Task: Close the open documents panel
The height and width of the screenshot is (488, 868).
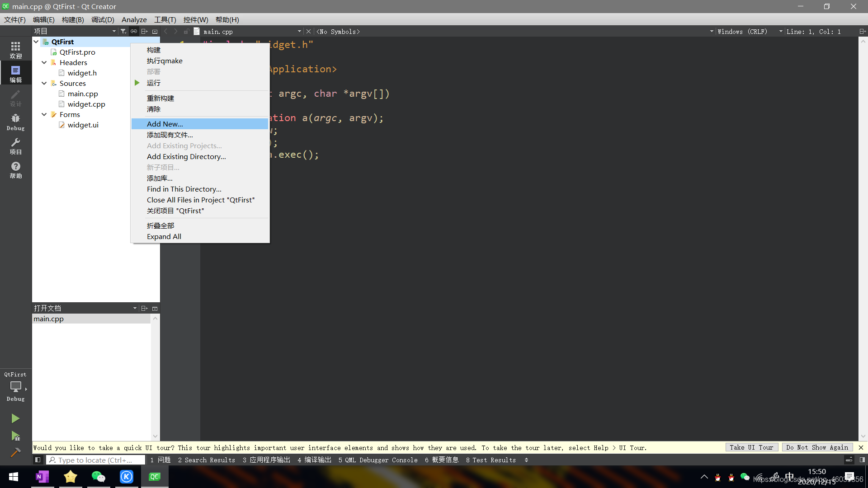Action: (155, 308)
